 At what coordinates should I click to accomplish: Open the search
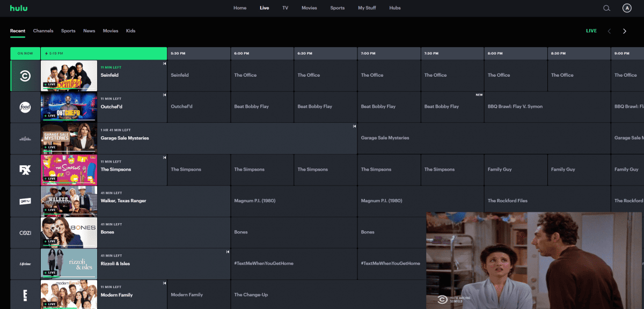[606, 8]
